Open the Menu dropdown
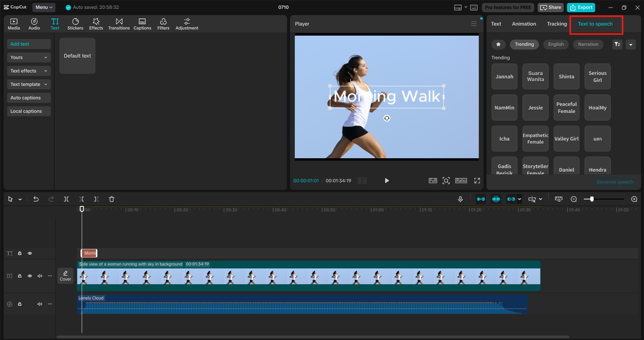644x340 pixels. point(44,7)
